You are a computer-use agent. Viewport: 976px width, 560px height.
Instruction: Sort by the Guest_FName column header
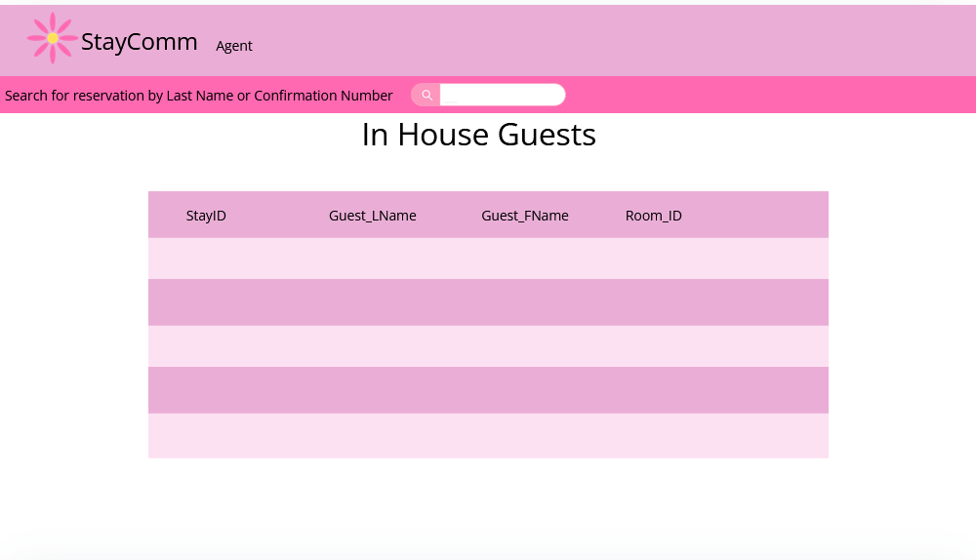524,216
